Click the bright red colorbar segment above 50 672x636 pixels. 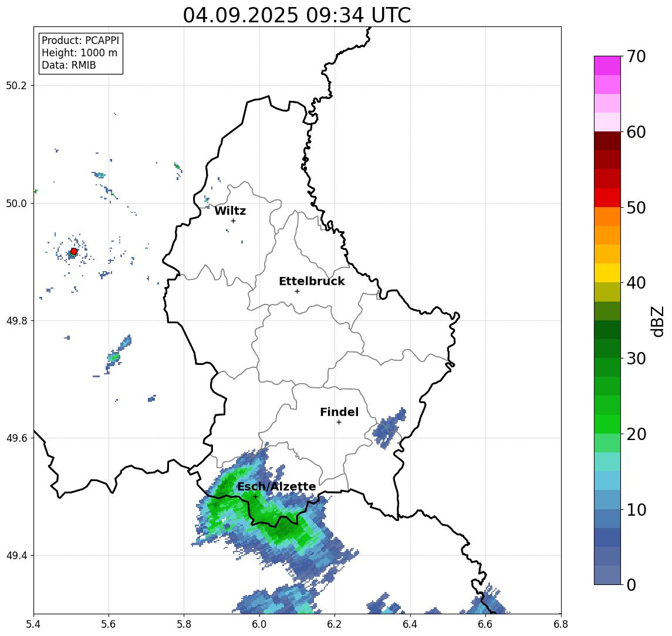(607, 198)
